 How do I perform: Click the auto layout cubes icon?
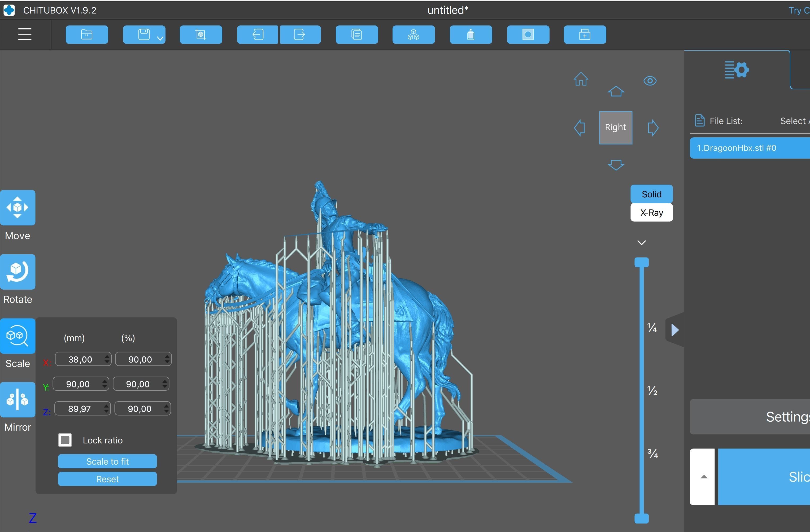tap(413, 34)
